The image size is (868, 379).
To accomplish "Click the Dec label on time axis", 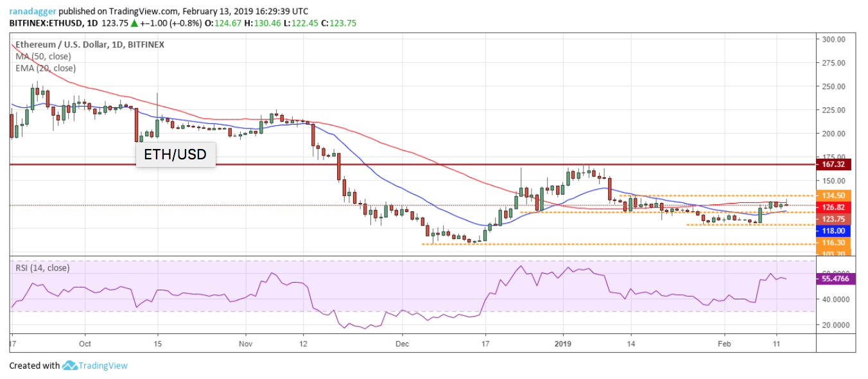I will (402, 344).
